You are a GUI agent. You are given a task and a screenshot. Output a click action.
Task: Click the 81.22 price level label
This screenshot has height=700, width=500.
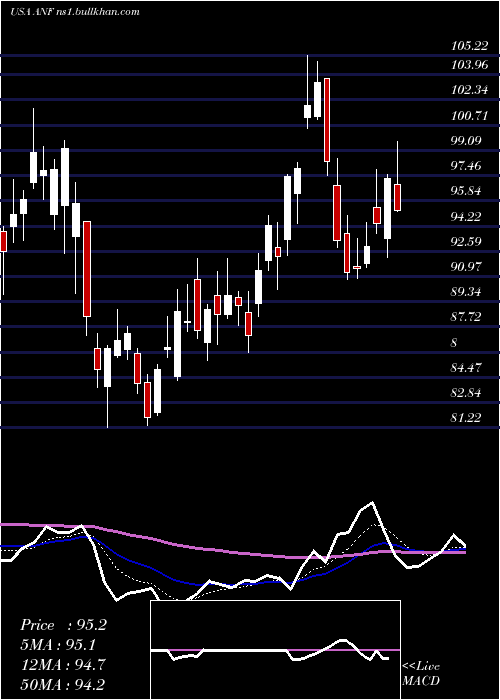467,418
